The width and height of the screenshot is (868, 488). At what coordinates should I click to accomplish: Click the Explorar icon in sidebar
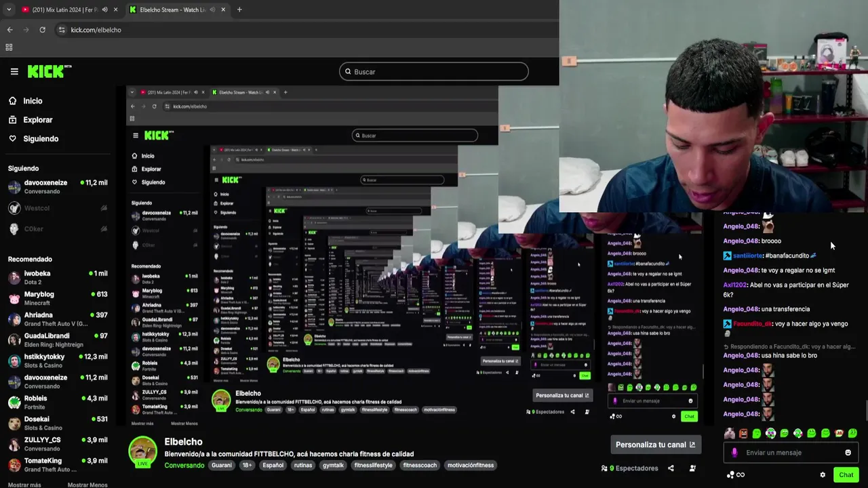pyautogui.click(x=12, y=120)
